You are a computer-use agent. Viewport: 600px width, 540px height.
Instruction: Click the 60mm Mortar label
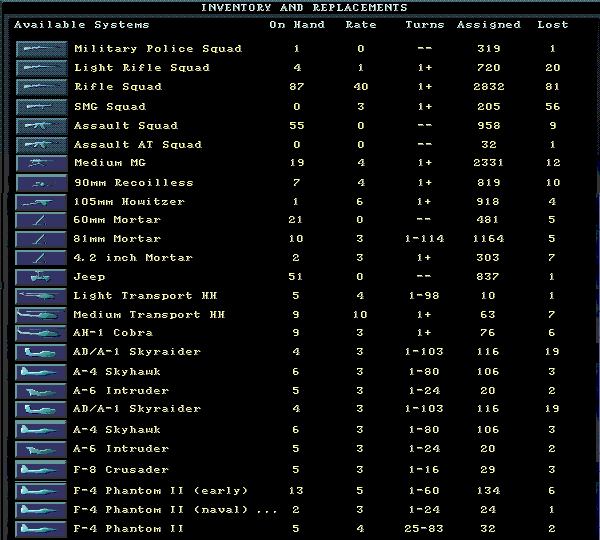point(117,220)
